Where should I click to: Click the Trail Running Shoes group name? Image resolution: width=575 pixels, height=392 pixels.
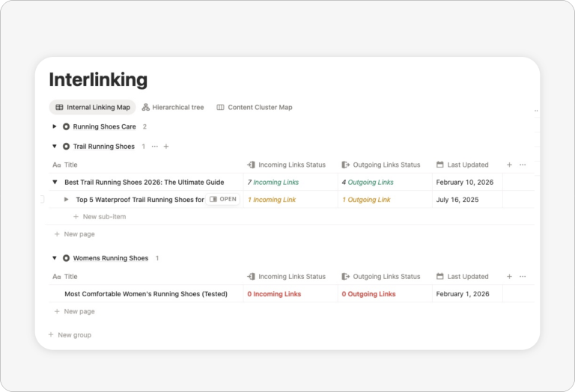(x=104, y=146)
